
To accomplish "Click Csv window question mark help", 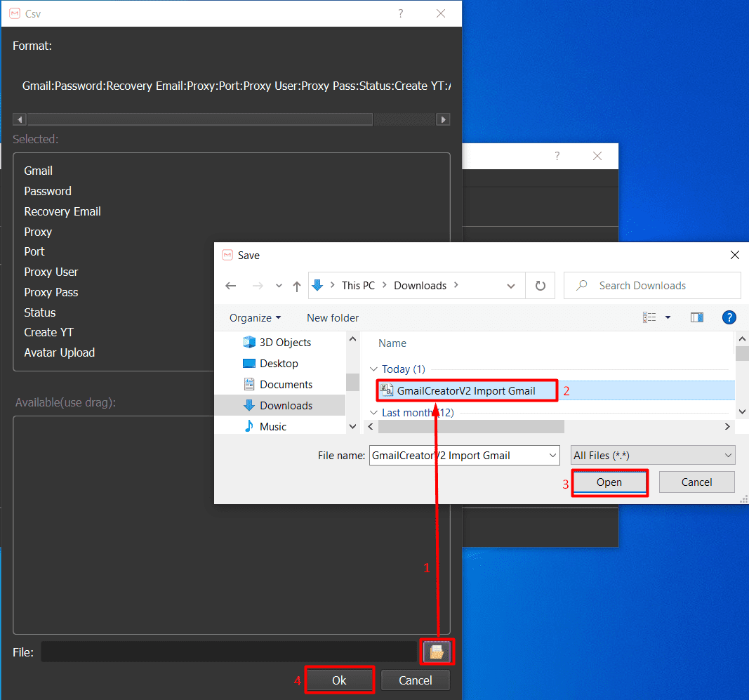I will [x=400, y=13].
